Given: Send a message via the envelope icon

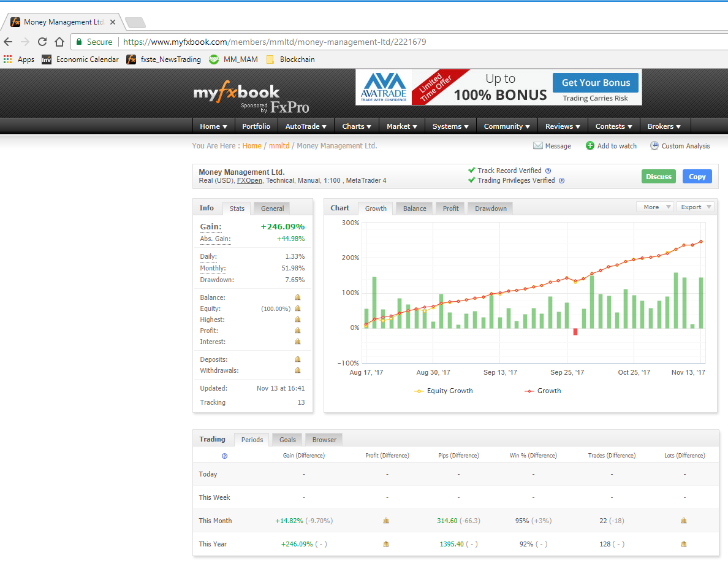Looking at the screenshot, I should pos(537,146).
